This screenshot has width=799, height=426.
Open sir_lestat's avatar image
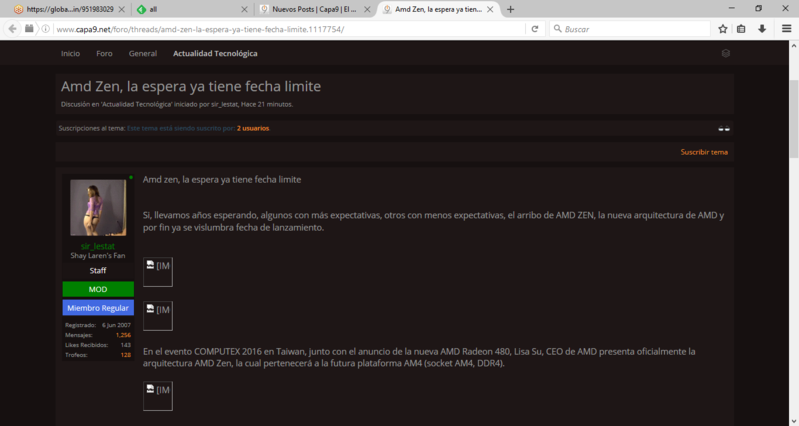pos(98,207)
